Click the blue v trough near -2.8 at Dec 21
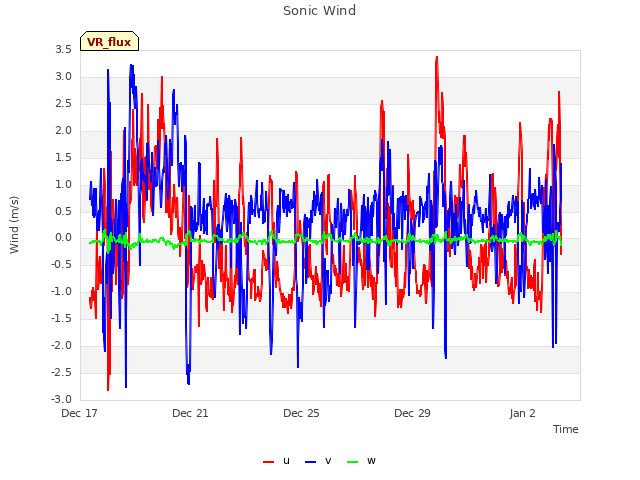 [188, 383]
